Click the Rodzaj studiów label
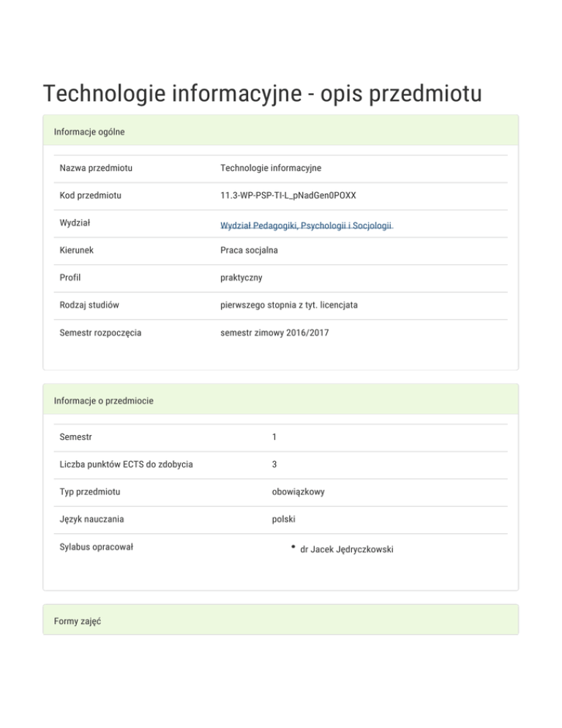The height and width of the screenshot is (728, 562). pos(90,305)
